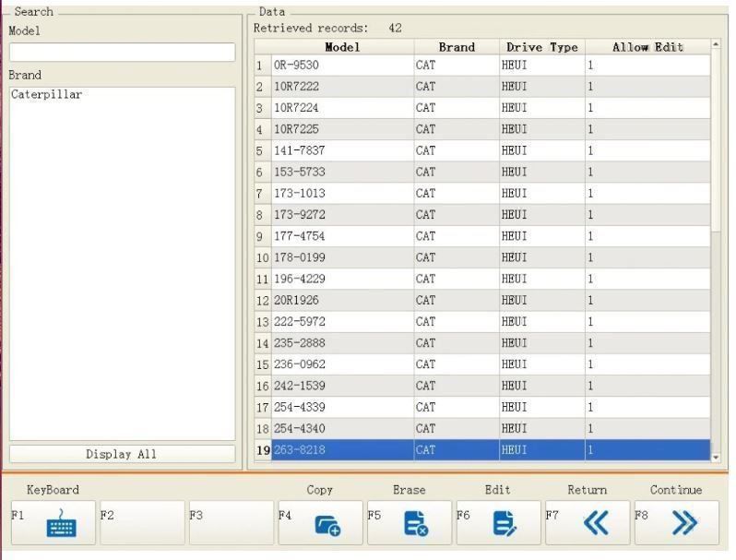
Task: Select model 254-4340 row
Action: coord(482,429)
